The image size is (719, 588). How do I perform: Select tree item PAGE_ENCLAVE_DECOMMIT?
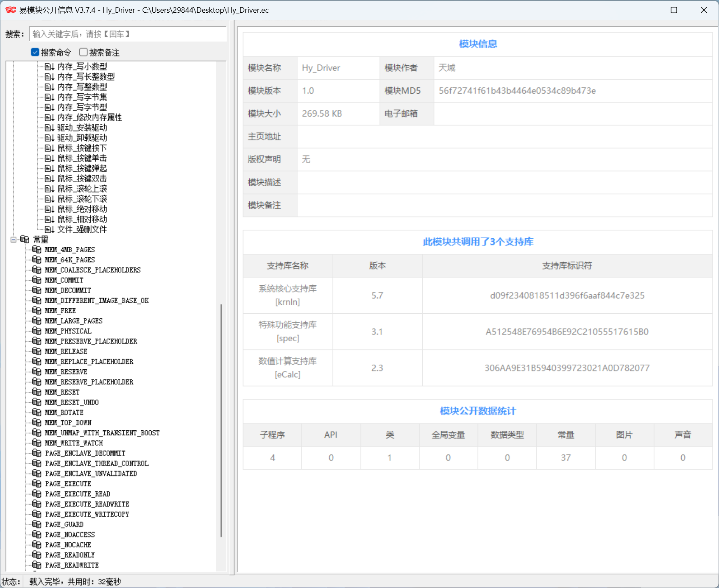(x=85, y=453)
